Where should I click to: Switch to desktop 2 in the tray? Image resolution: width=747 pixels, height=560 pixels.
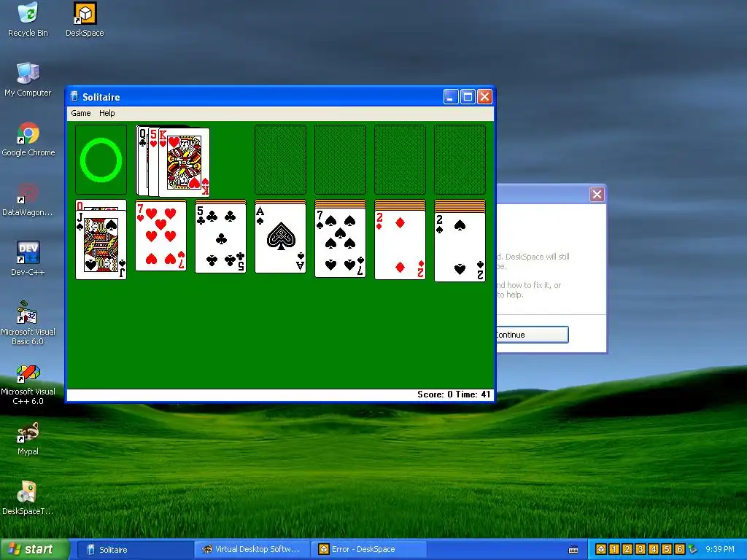(x=627, y=550)
